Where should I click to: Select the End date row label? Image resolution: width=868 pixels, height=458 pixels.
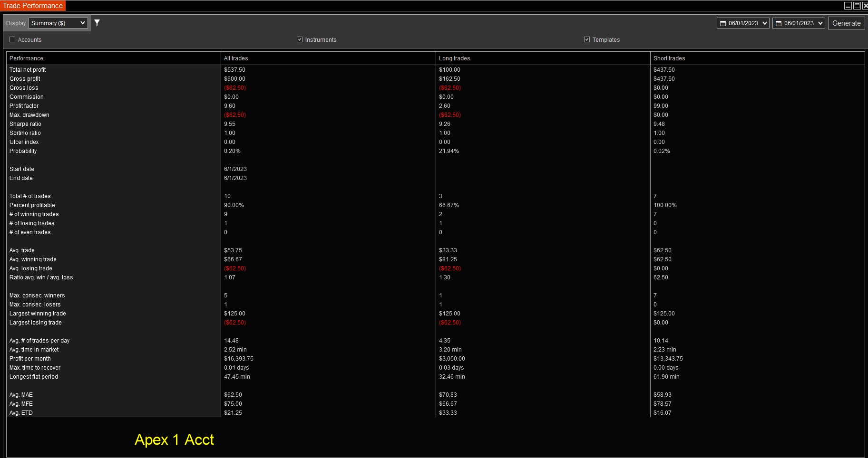21,178
